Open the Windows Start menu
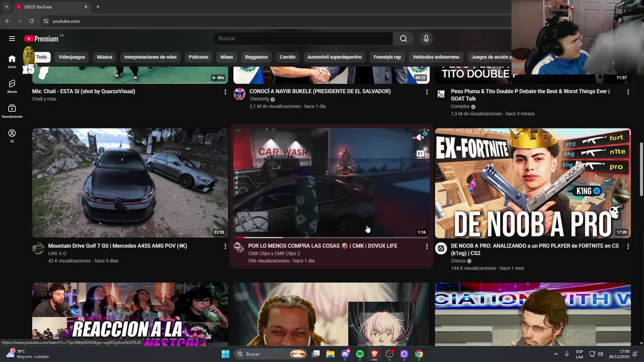Image resolution: width=644 pixels, height=362 pixels. (x=225, y=354)
